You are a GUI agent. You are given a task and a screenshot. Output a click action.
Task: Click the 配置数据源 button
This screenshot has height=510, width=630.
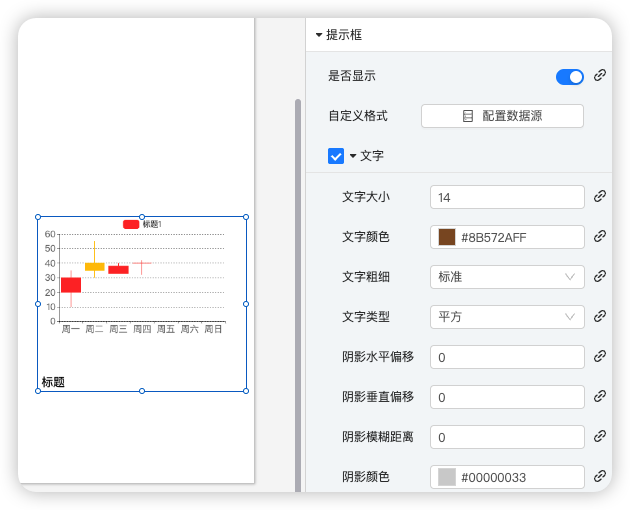502,116
